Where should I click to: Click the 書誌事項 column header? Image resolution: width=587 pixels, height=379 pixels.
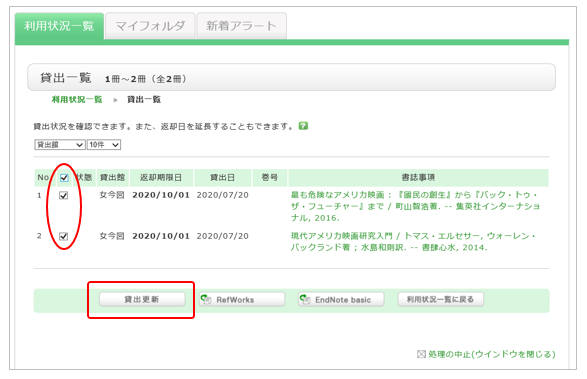tap(418, 178)
